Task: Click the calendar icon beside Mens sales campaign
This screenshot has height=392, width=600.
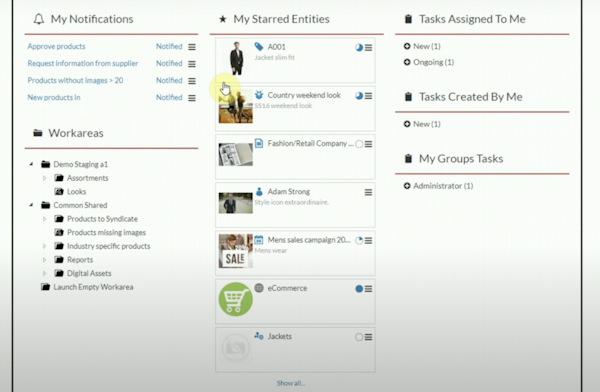Action: 259,240
